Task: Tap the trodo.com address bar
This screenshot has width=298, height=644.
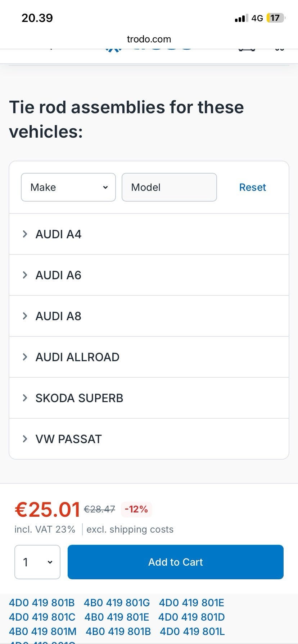Action: (x=149, y=39)
